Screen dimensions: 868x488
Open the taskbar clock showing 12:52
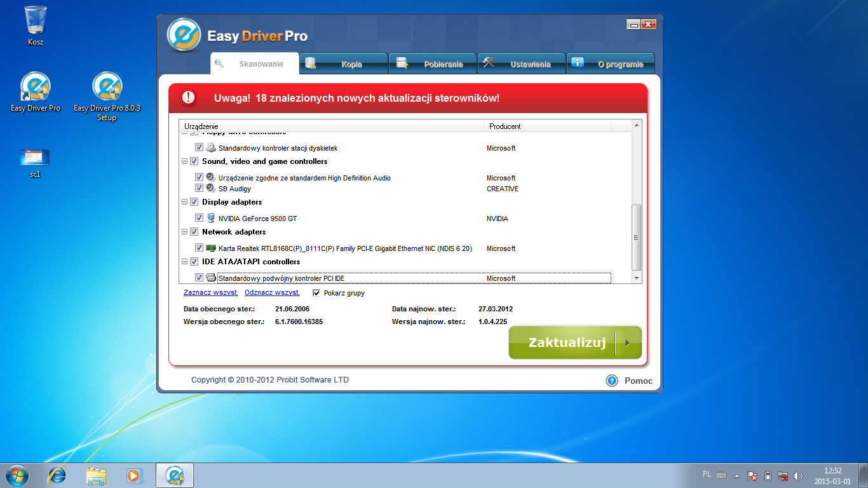(832, 475)
